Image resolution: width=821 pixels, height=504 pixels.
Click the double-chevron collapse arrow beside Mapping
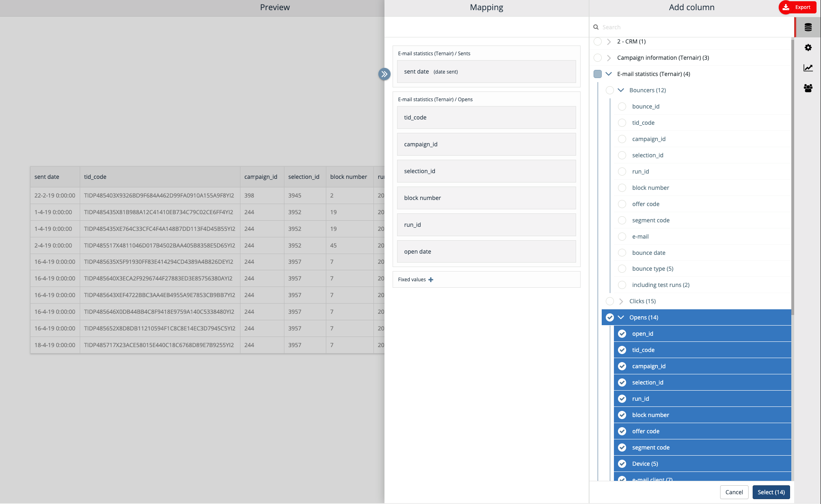point(384,74)
